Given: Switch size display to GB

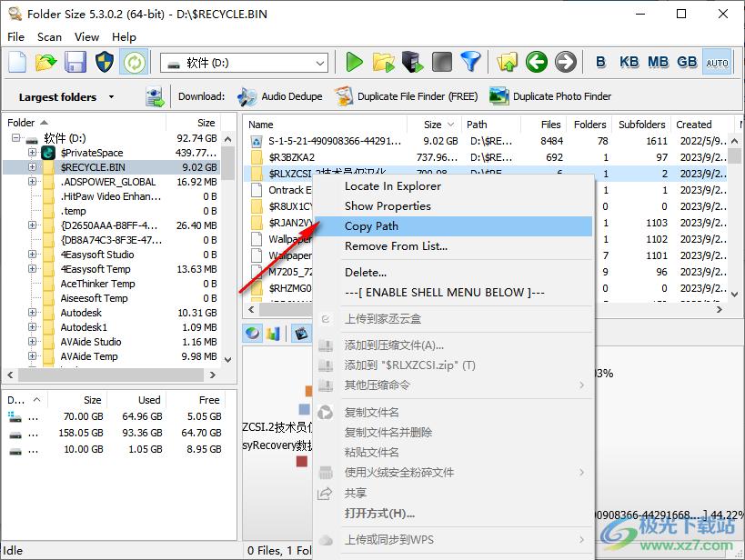Looking at the screenshot, I should click(x=687, y=62).
